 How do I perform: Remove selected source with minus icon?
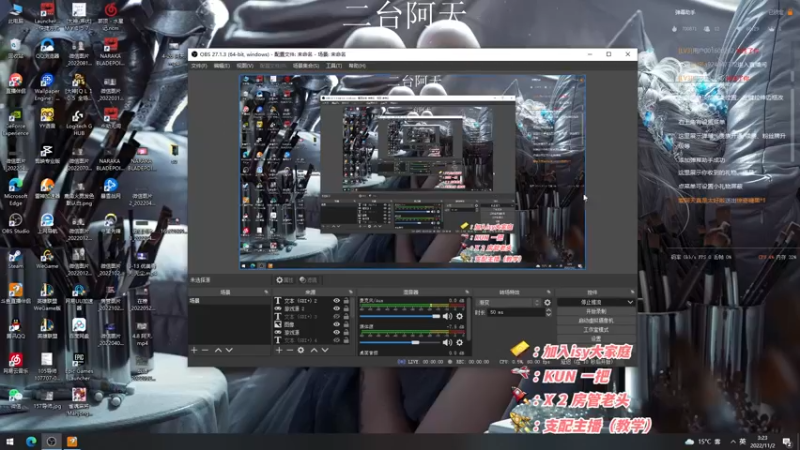coord(289,350)
